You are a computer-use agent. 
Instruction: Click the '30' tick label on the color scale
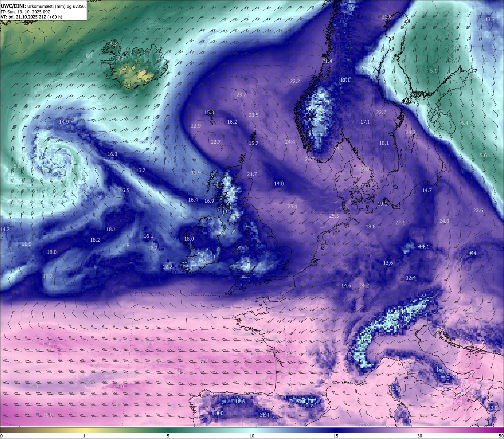click(x=420, y=436)
